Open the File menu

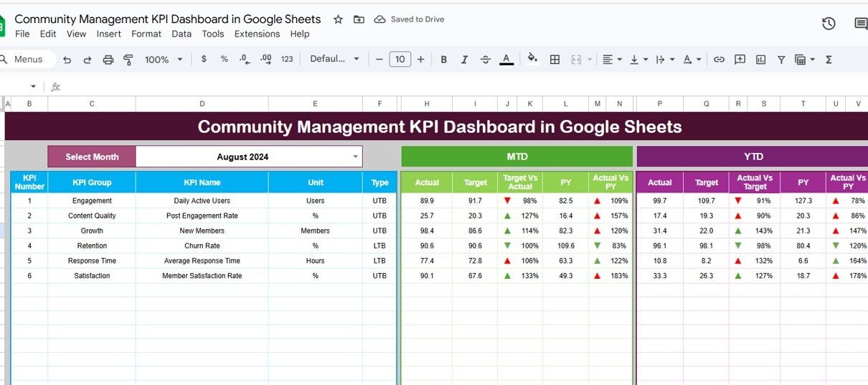tap(22, 34)
